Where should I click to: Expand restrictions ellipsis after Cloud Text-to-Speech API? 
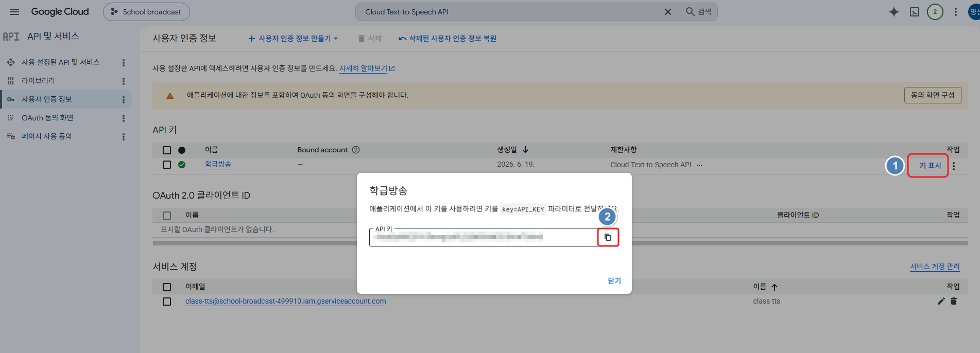click(x=699, y=165)
